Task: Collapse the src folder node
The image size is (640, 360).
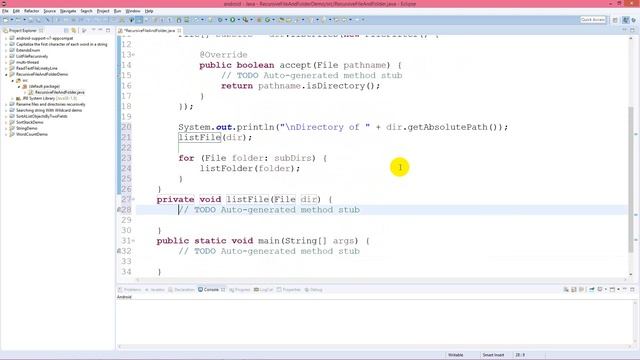Action: (13, 80)
